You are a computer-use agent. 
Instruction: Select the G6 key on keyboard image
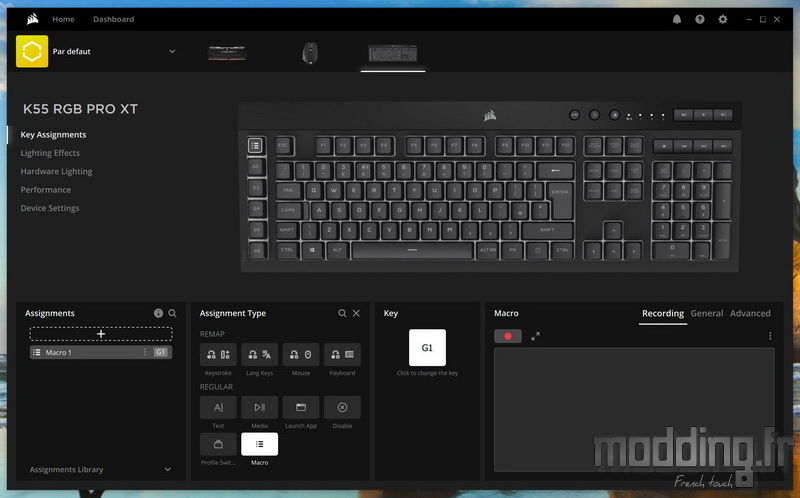(x=257, y=251)
